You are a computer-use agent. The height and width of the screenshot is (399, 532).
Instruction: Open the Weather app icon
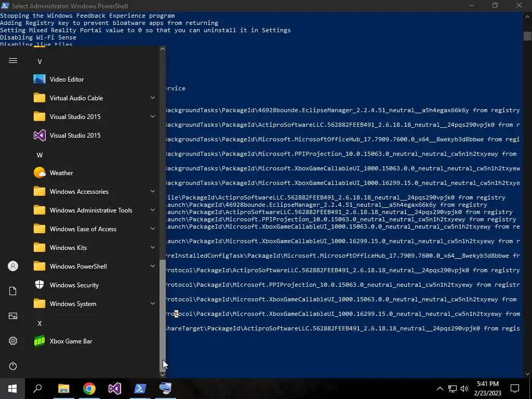click(x=39, y=172)
